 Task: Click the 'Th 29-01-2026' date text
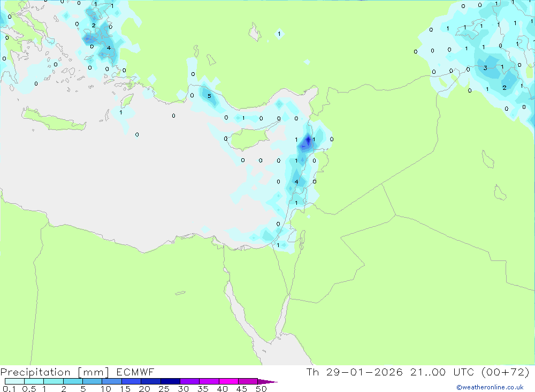(x=355, y=372)
